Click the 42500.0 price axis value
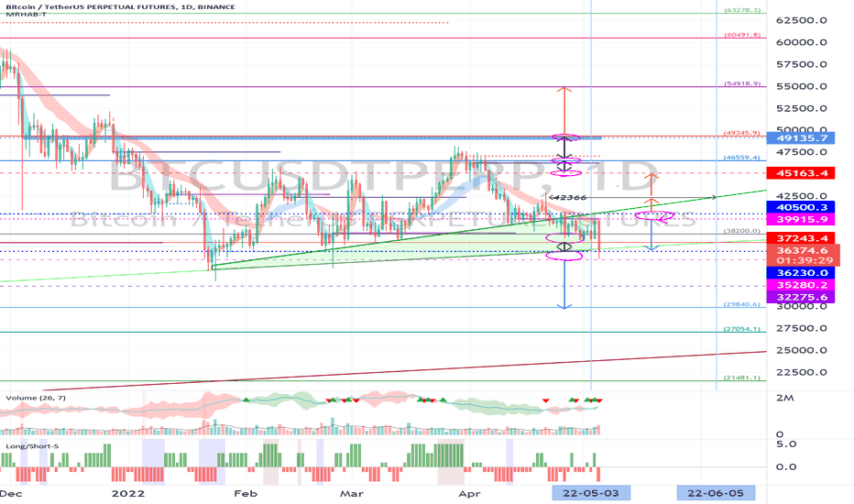 [x=802, y=195]
